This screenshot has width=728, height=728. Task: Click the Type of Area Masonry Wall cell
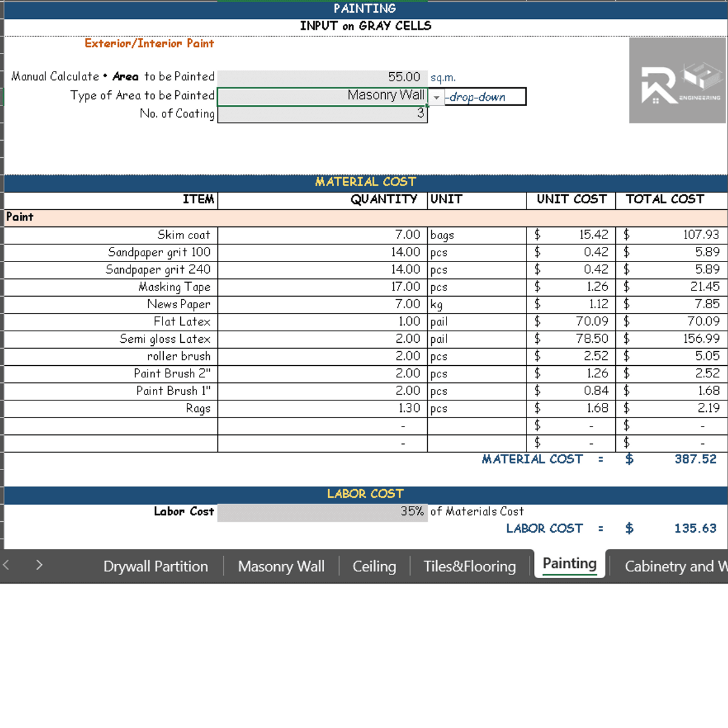pos(322,96)
